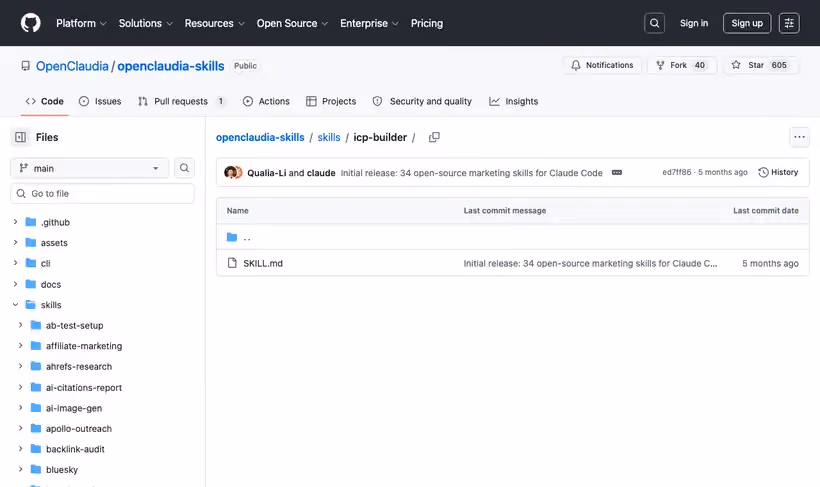Open commit ed7ff86 hash link
Viewport: 820px width, 487px height.
click(677, 172)
